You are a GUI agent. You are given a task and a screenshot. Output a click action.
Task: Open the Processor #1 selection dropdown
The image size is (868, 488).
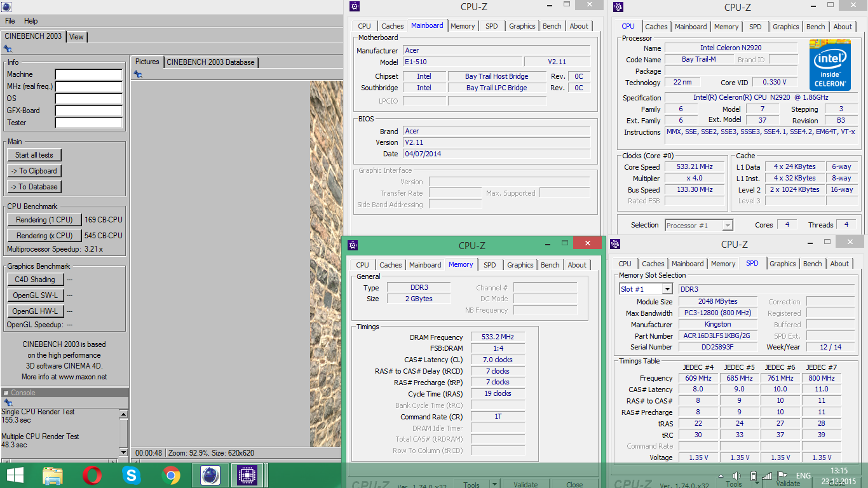[728, 226]
